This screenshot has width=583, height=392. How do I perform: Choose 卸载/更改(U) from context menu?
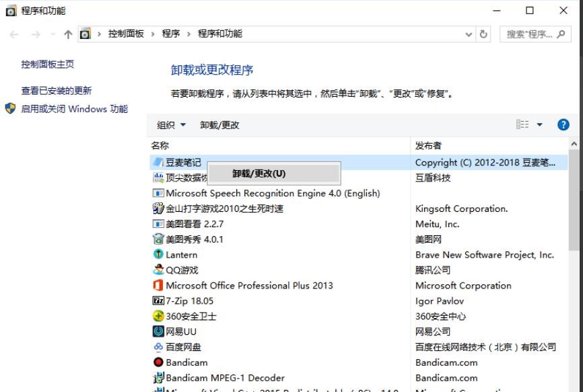259,173
